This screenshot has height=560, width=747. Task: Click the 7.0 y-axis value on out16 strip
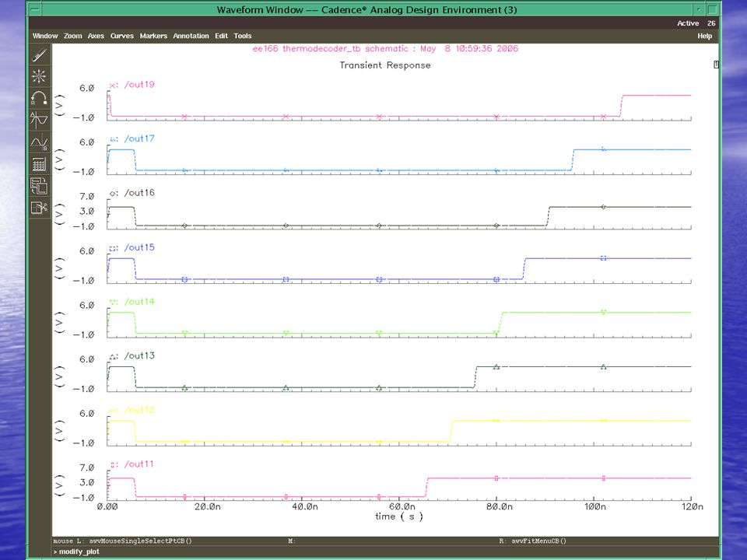[86, 197]
